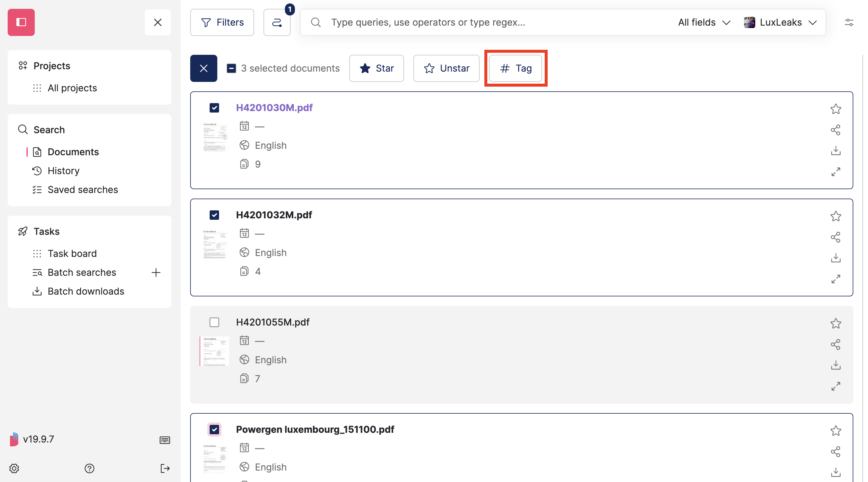Download the H4201032M.pdf document
Image resolution: width=868 pixels, height=482 pixels.
point(836,258)
